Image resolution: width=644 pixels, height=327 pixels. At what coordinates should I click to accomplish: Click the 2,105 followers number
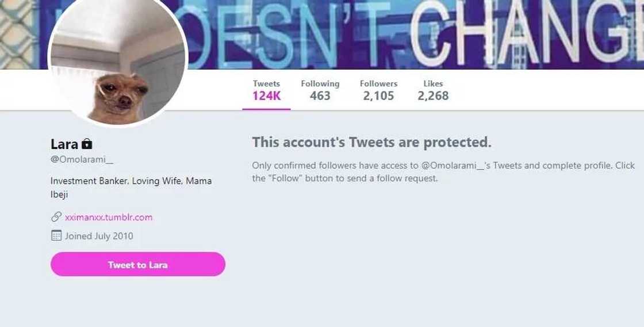click(x=378, y=96)
